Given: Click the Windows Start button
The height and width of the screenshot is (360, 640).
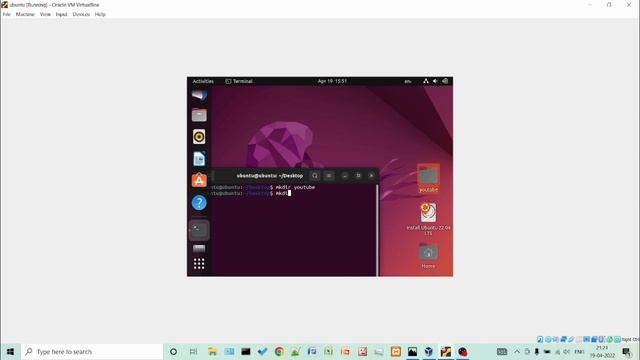Looking at the screenshot, I should (10, 351).
